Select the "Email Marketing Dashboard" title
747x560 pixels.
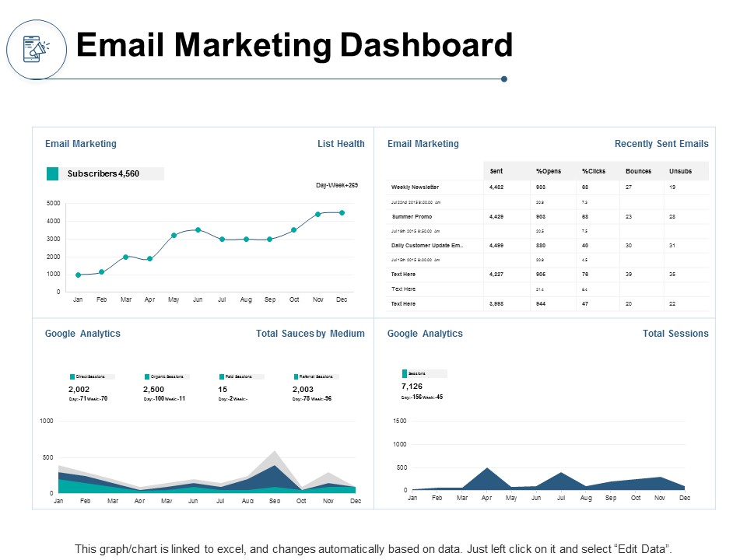(294, 45)
